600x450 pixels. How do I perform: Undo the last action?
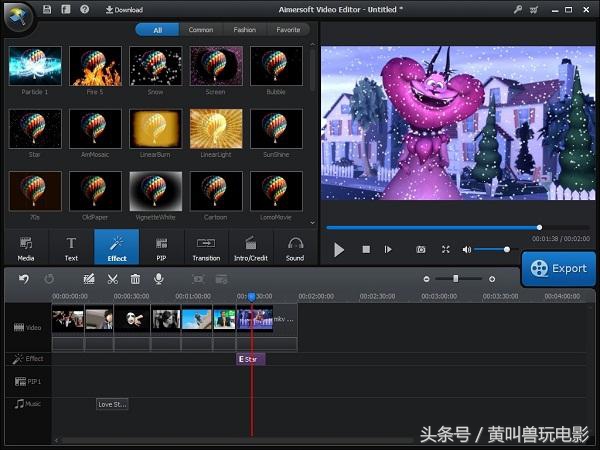tap(24, 279)
